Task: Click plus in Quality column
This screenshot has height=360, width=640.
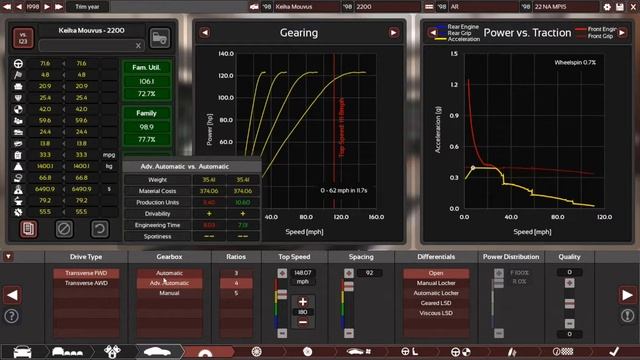Action: tap(569, 283)
